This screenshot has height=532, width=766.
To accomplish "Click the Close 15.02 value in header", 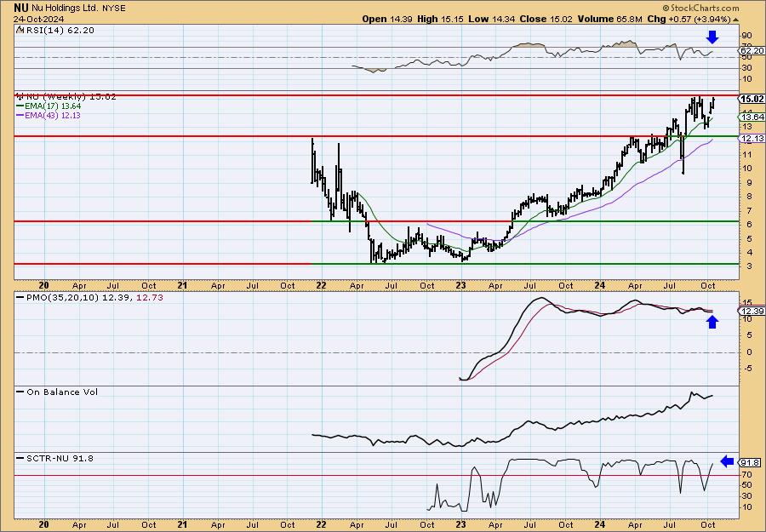I will point(546,19).
